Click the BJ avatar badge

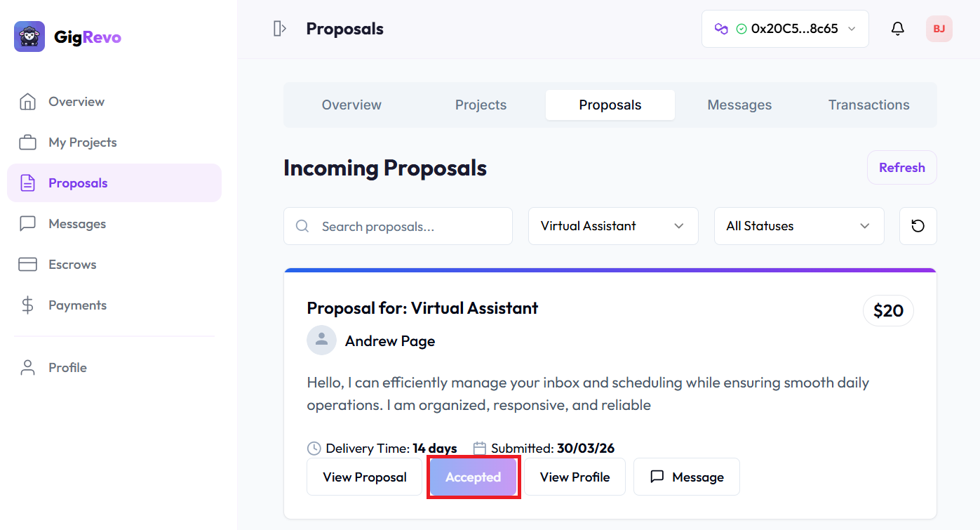(939, 29)
